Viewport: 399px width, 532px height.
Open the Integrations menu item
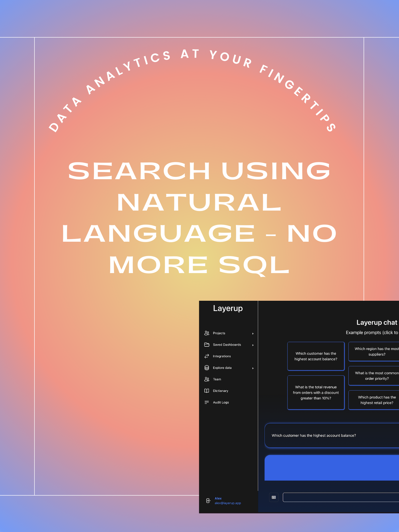click(222, 356)
